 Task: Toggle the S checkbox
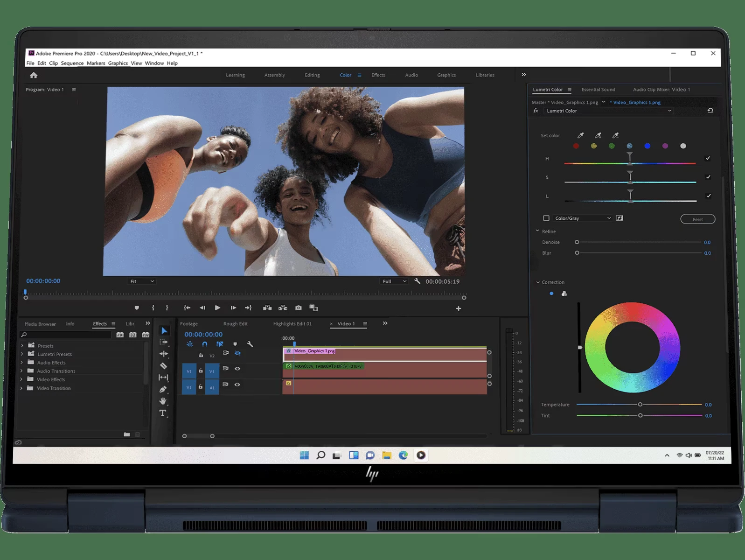click(708, 177)
